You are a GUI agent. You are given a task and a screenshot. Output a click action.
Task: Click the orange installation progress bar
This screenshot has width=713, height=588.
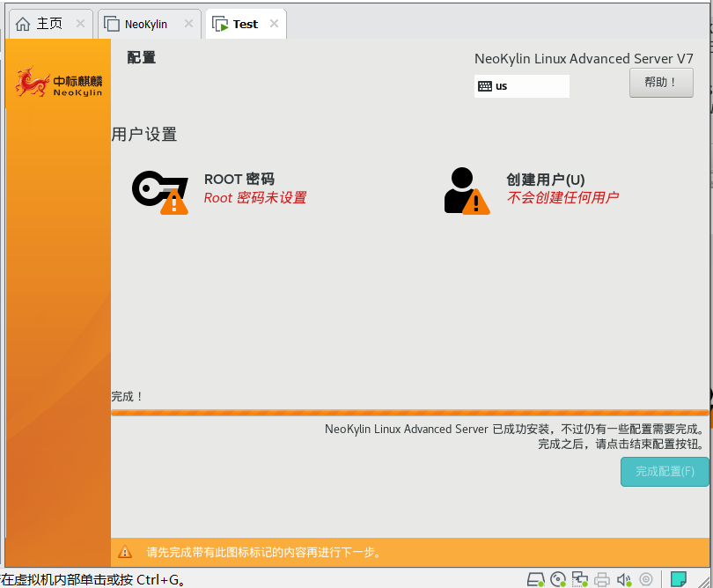pyautogui.click(x=409, y=413)
